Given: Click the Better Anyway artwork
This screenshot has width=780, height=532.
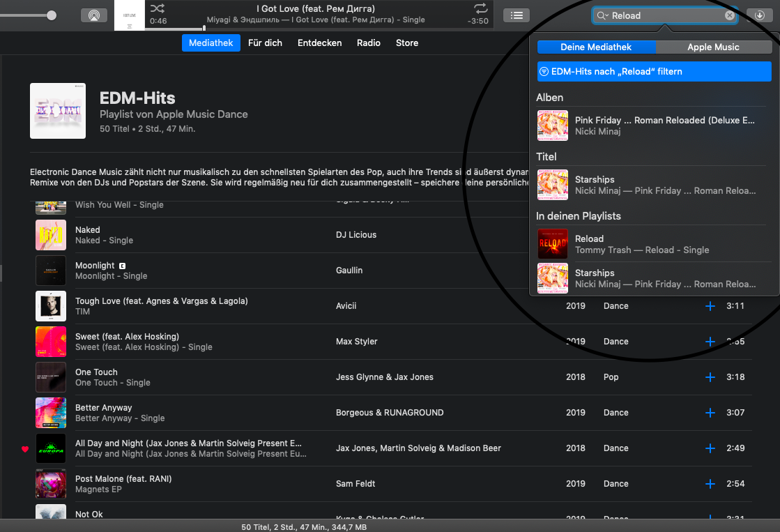Looking at the screenshot, I should 51,413.
